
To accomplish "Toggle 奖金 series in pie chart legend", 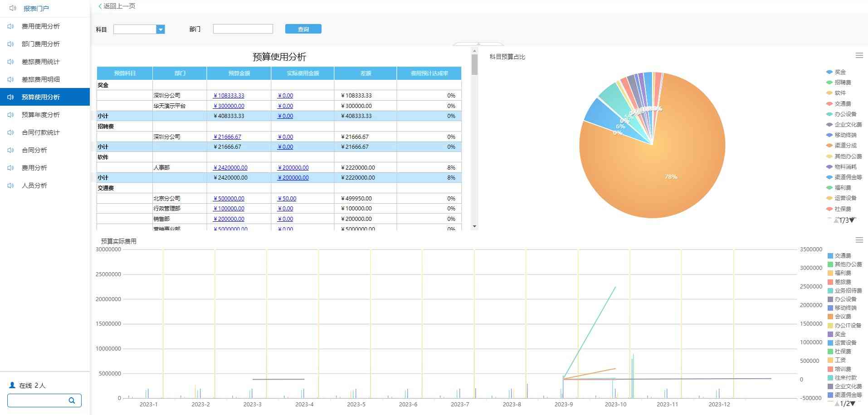I will 839,72.
